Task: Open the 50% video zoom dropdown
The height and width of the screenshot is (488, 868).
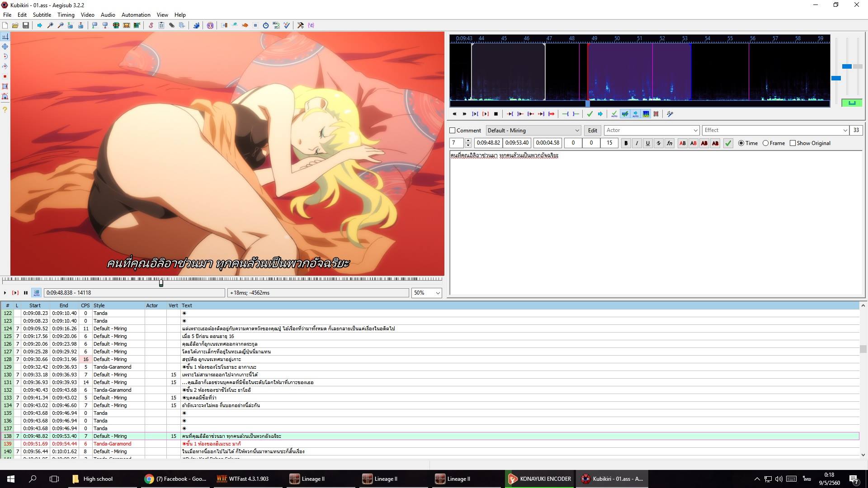Action: [437, 293]
